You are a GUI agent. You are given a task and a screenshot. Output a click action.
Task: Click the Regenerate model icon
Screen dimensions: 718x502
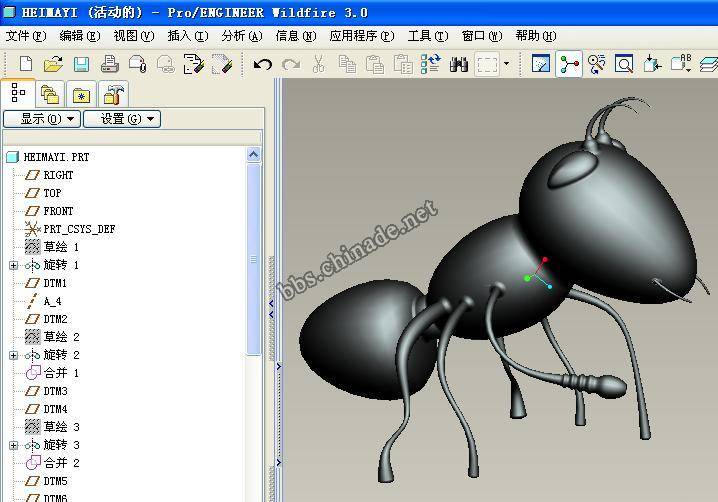431,65
